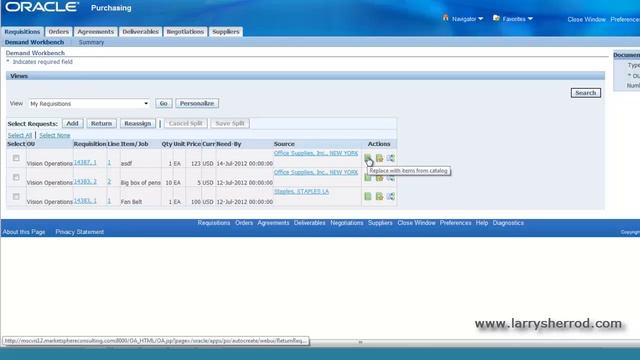Click green catalog replace icon in Fan Belt row
This screenshot has height=360, width=640.
(368, 196)
